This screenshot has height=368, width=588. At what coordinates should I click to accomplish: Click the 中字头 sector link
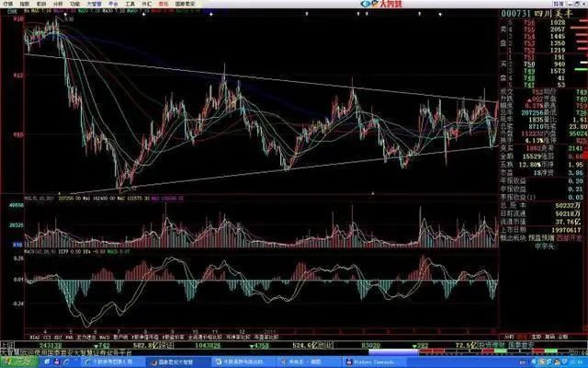click(x=544, y=247)
